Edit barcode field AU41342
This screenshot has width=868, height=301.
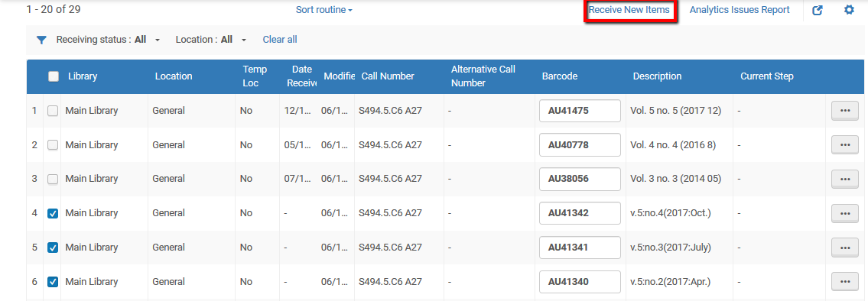[580, 213]
